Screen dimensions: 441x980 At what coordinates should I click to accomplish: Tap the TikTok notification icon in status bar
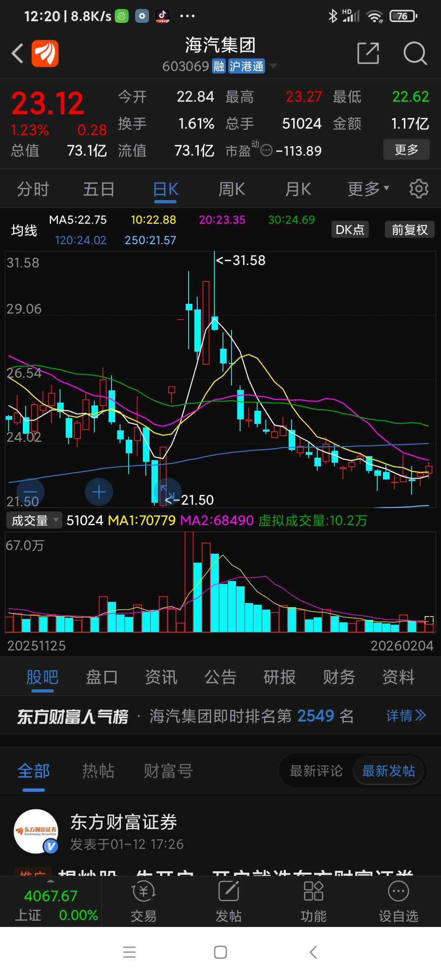click(163, 16)
